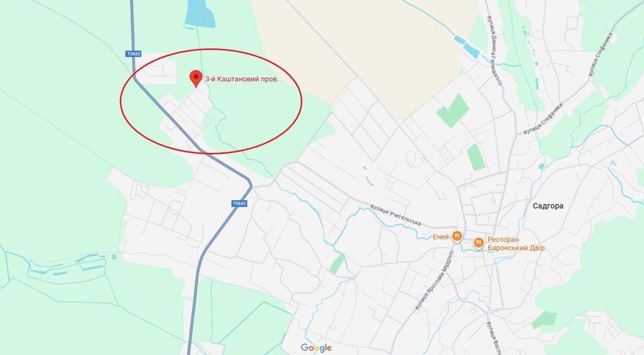The image size is (644, 355).
Task: Click the lower T2602 road shield
Action: (240, 203)
